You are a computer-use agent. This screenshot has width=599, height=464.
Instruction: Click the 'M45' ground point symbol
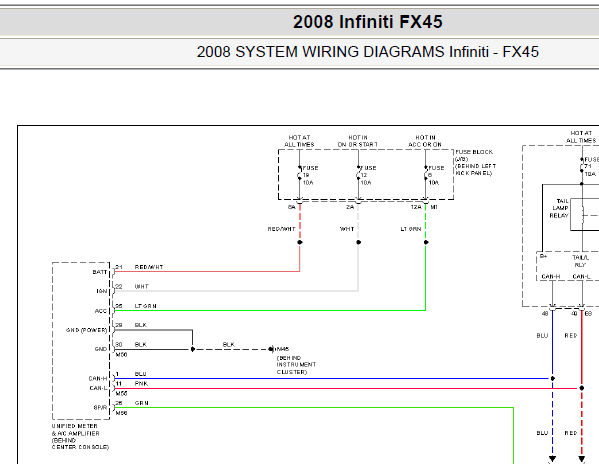pos(271,349)
